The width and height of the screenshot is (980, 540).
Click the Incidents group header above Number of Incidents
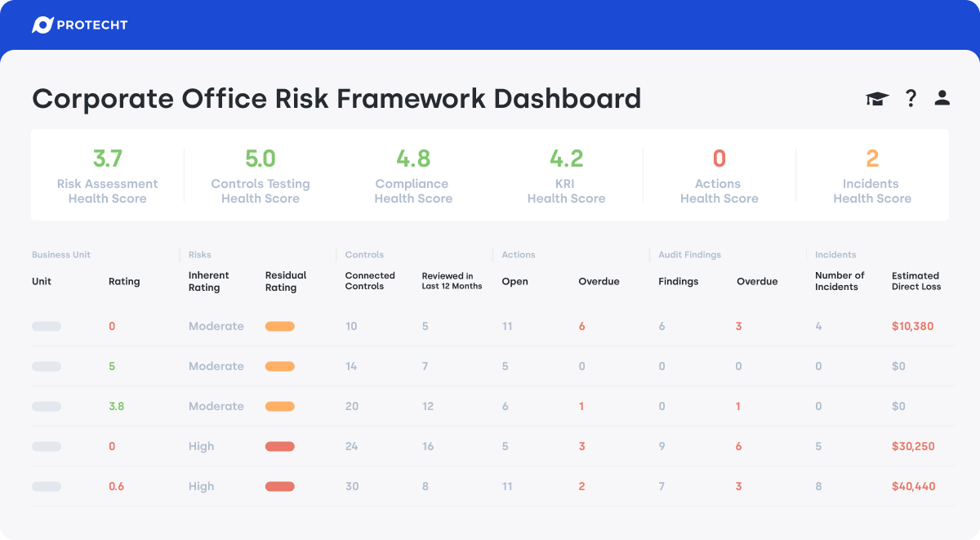pyautogui.click(x=835, y=255)
